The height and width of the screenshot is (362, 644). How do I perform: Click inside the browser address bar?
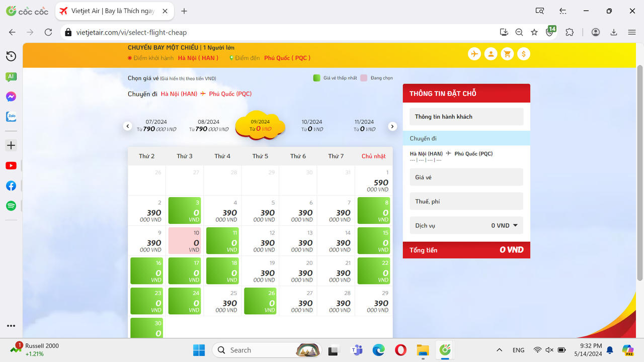(201, 31)
